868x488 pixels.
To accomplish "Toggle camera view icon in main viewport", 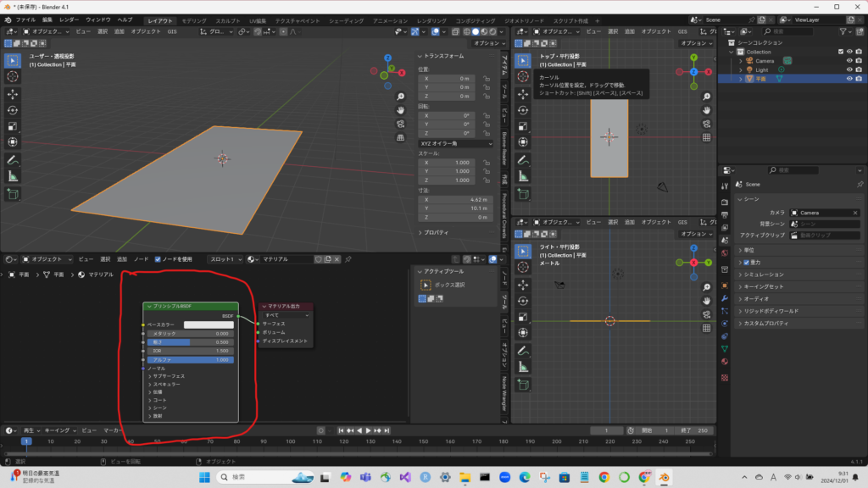I will click(x=400, y=124).
